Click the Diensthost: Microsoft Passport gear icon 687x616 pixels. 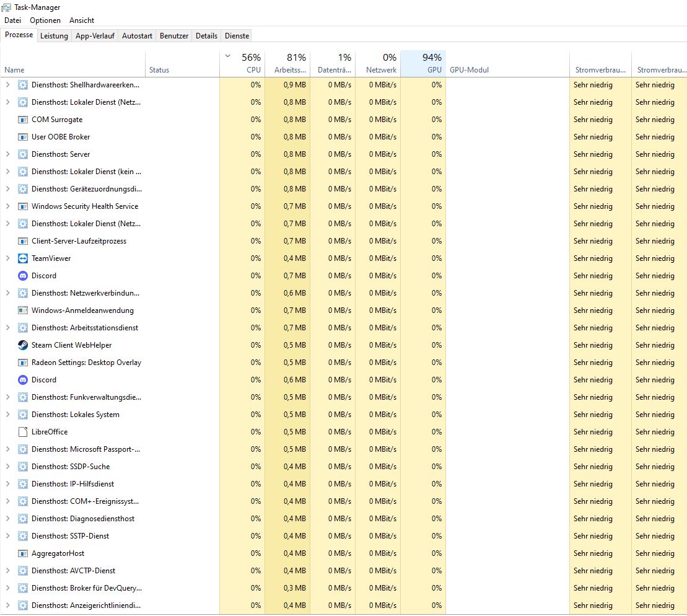(23, 449)
